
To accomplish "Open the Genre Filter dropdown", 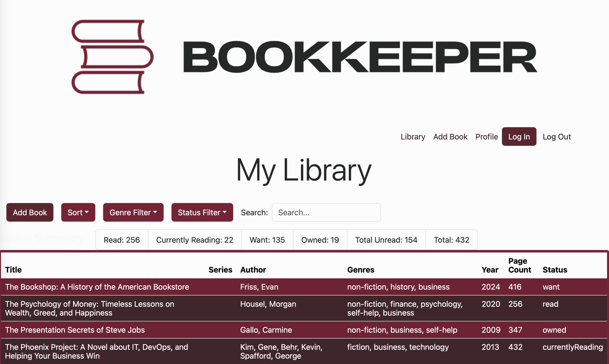I will (x=133, y=212).
